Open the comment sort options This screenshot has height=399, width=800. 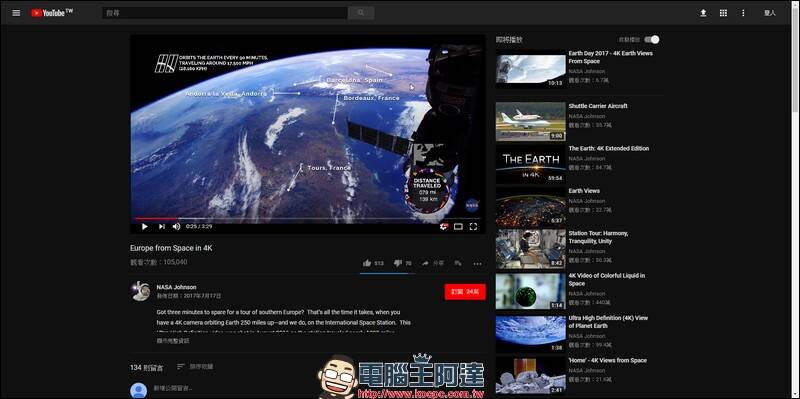(195, 366)
